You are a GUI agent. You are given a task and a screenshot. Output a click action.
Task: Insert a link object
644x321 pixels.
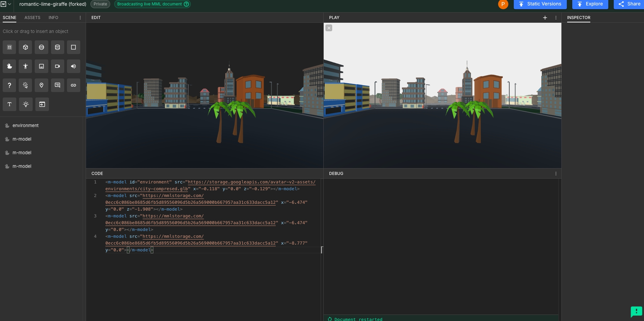pos(73,85)
